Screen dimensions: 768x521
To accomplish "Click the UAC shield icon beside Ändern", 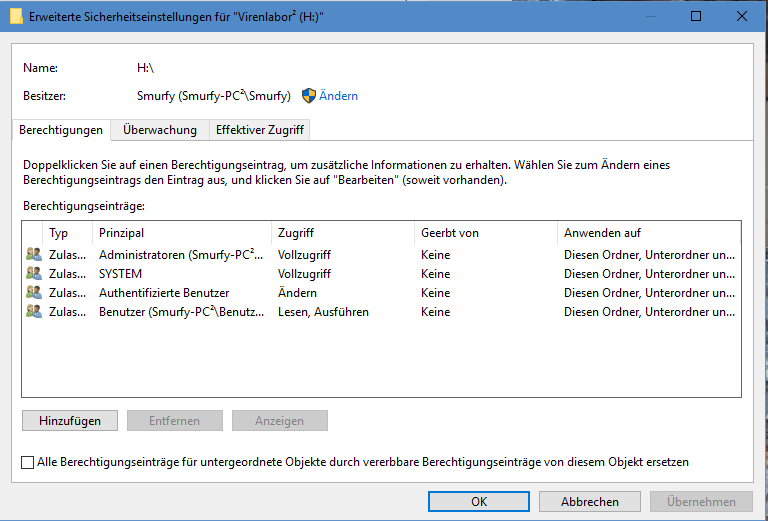I will 309,96.
